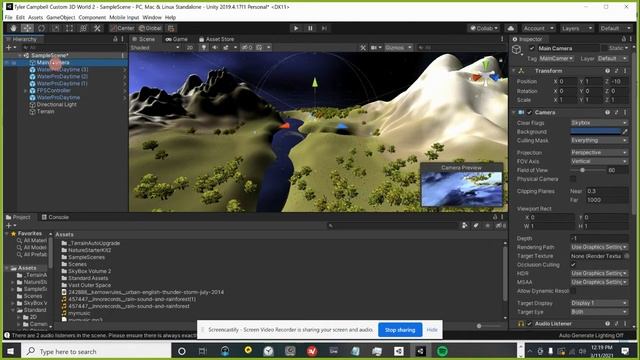Collapse the Transform component
Viewport: 640px width, 360px height.
click(x=514, y=71)
